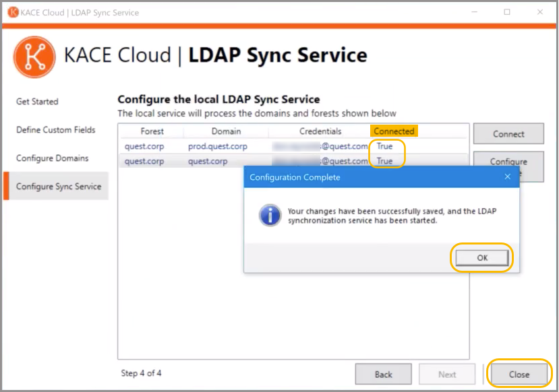Maximize the LDAP Sync Service window

tap(507, 12)
